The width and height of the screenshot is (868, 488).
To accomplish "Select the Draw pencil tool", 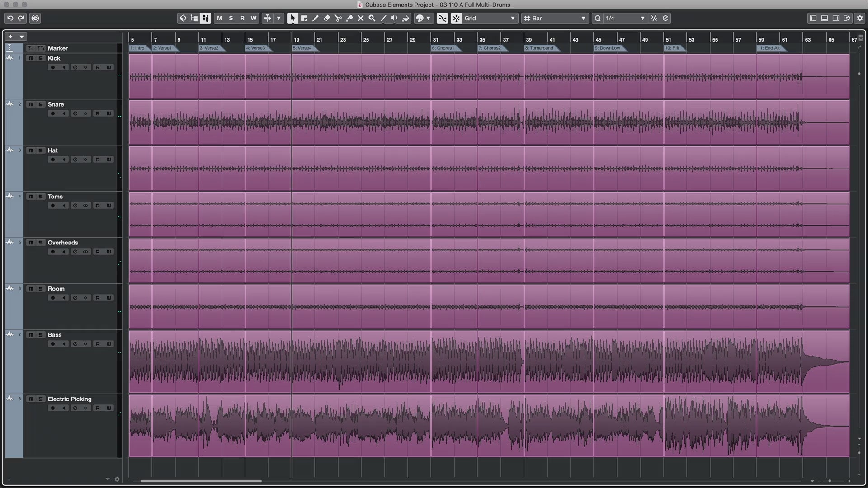I will pos(316,18).
